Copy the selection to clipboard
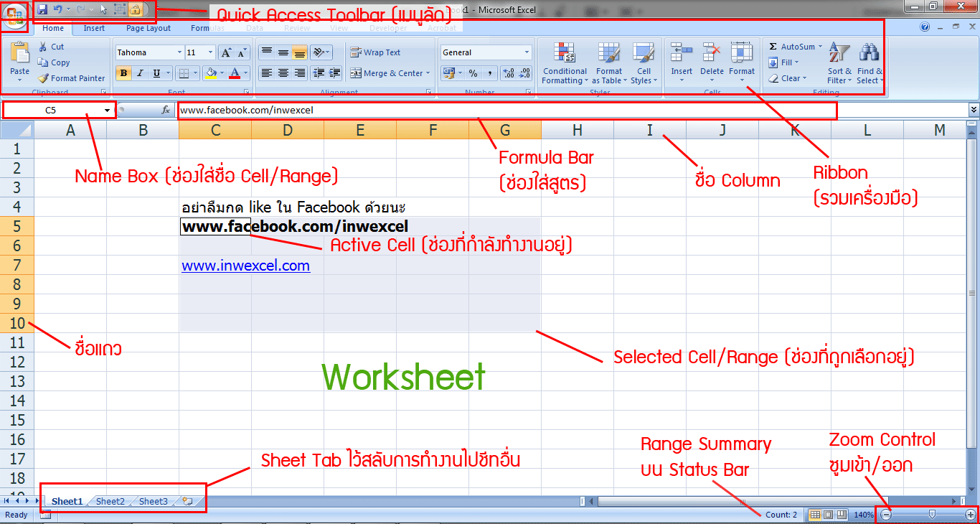 (x=55, y=62)
